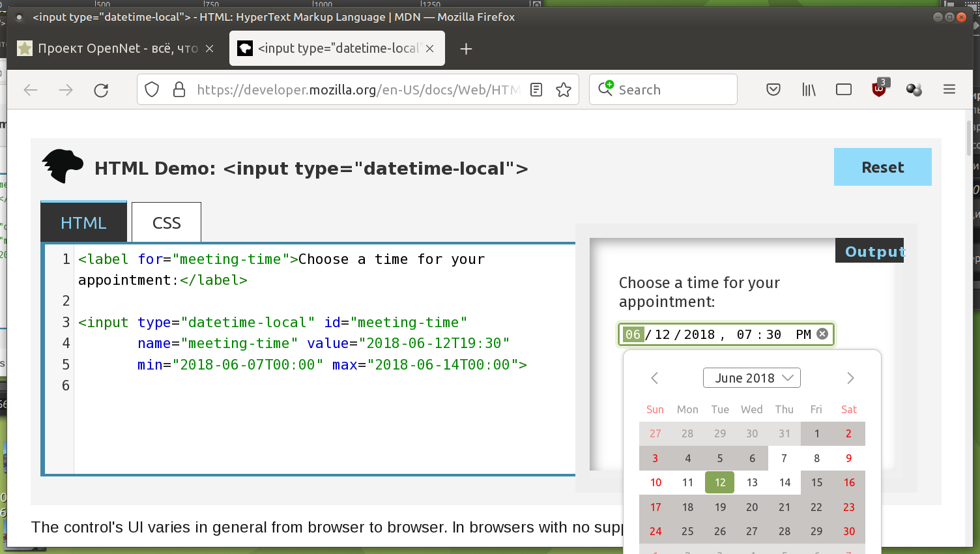Click the Firefox reload page button
The width and height of the screenshot is (980, 554).
tap(101, 90)
